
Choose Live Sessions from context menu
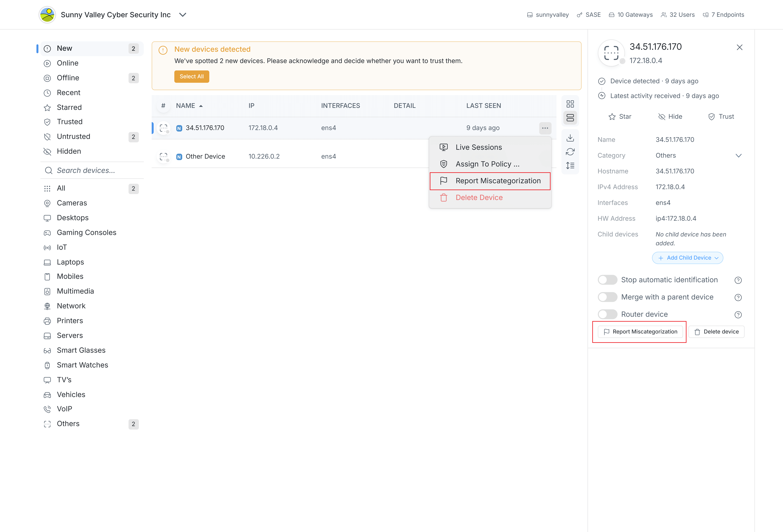(490, 147)
